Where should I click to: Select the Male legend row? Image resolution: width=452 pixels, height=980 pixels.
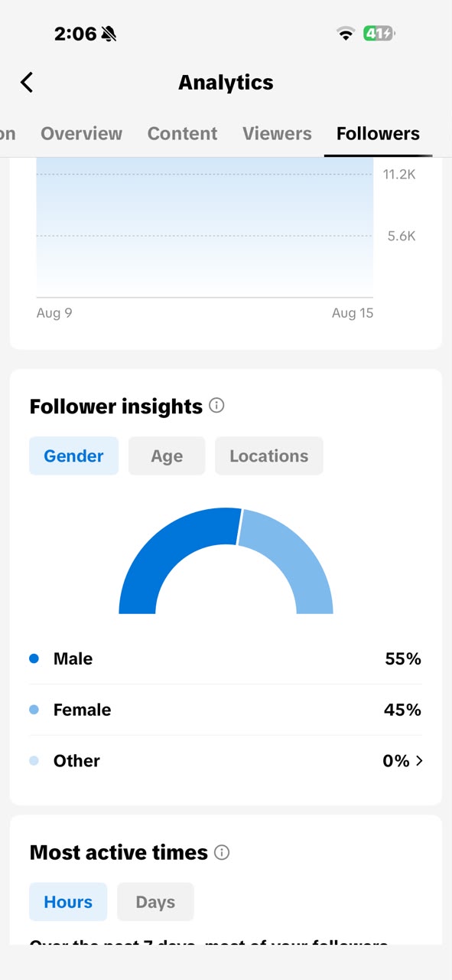[x=226, y=658]
